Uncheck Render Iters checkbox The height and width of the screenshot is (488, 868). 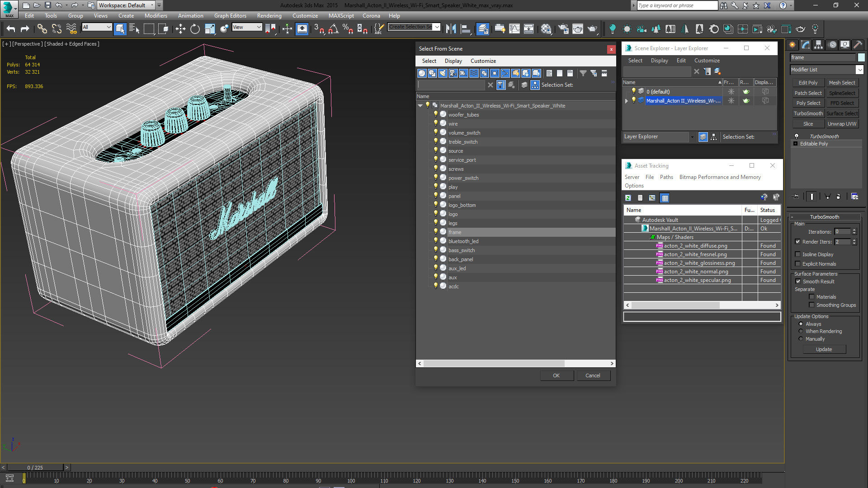click(x=798, y=242)
